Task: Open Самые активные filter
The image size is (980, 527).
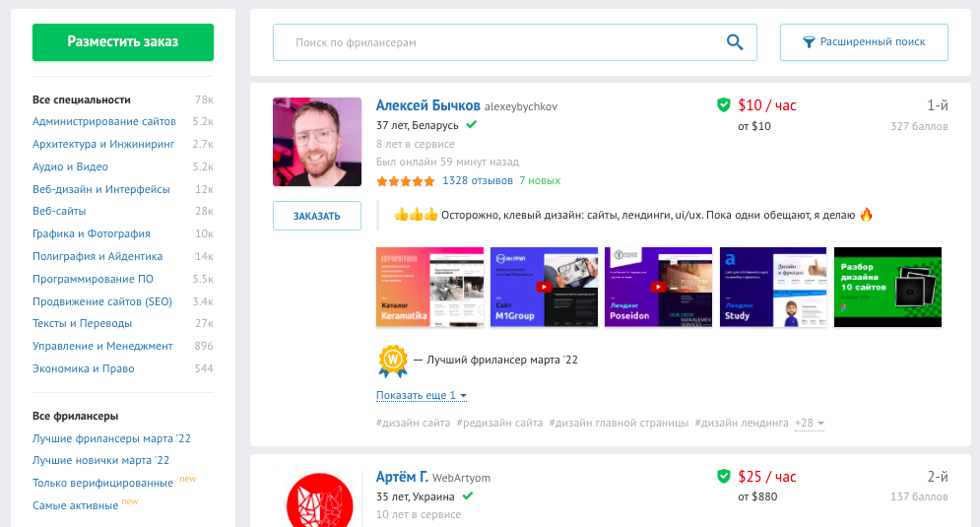Action: [76, 505]
